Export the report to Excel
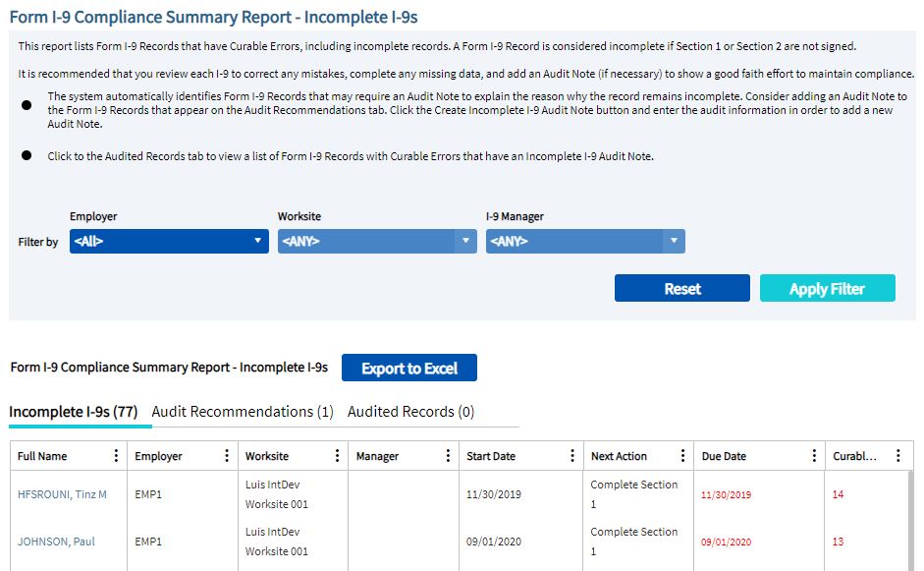This screenshot has width=924, height=571. [409, 369]
